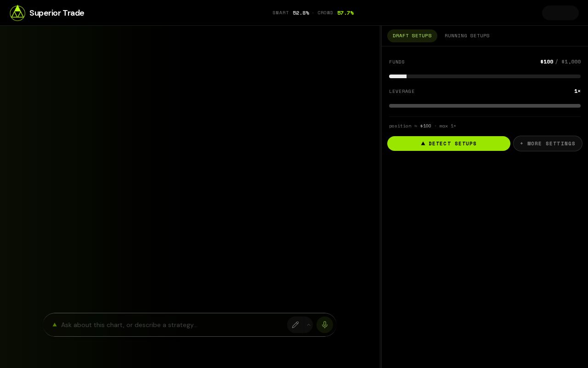
Task: Click the FUNDS label
Action: coord(397,62)
